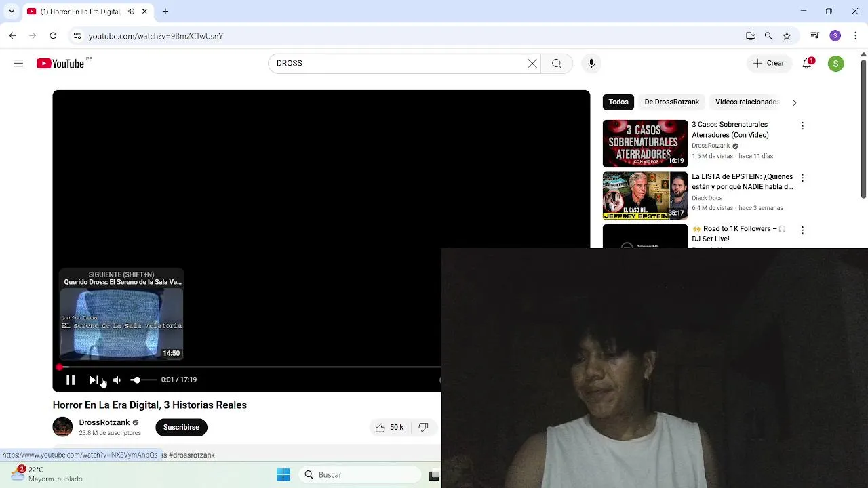View site information icon in address bar
The height and width of the screenshot is (488, 868).
(x=77, y=36)
